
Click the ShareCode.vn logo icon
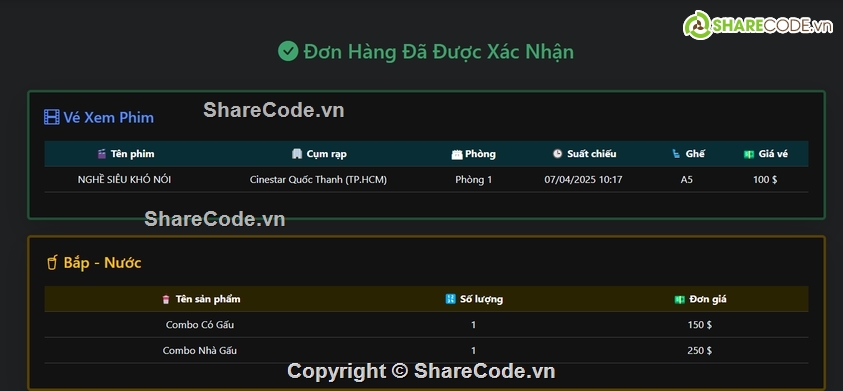[698, 25]
